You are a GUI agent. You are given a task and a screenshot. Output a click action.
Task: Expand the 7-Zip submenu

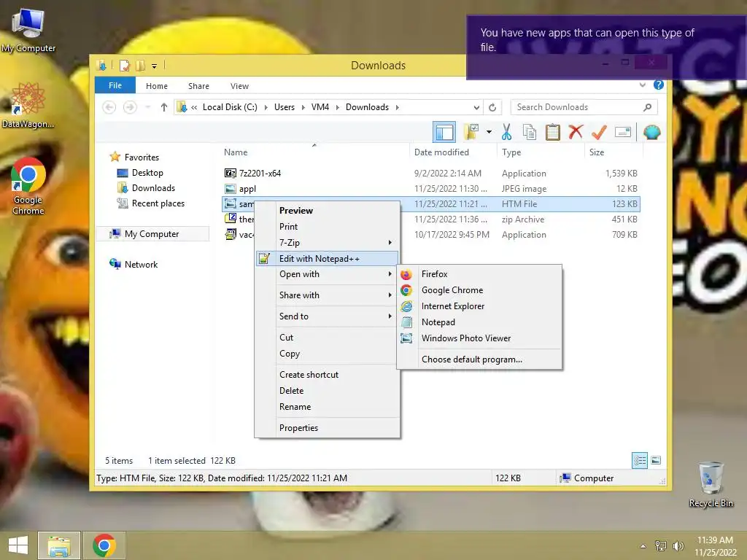click(328, 243)
